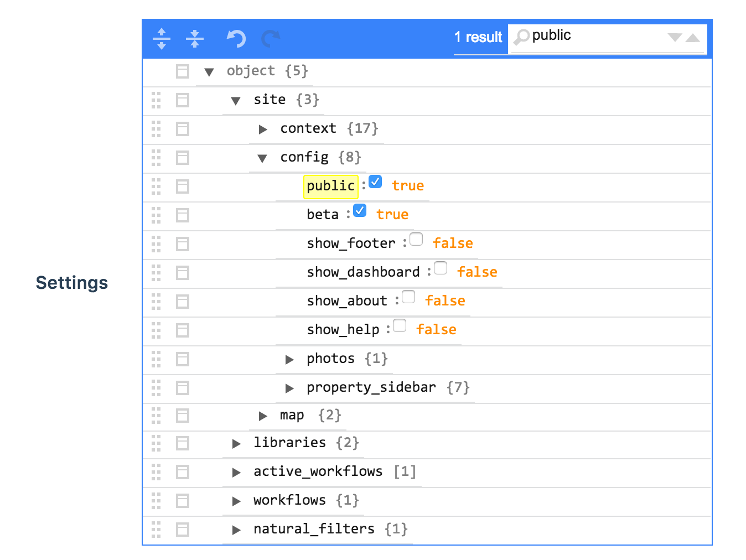Viewport: 746px width, 560px height.
Task: Redo the last action
Action: (x=271, y=39)
